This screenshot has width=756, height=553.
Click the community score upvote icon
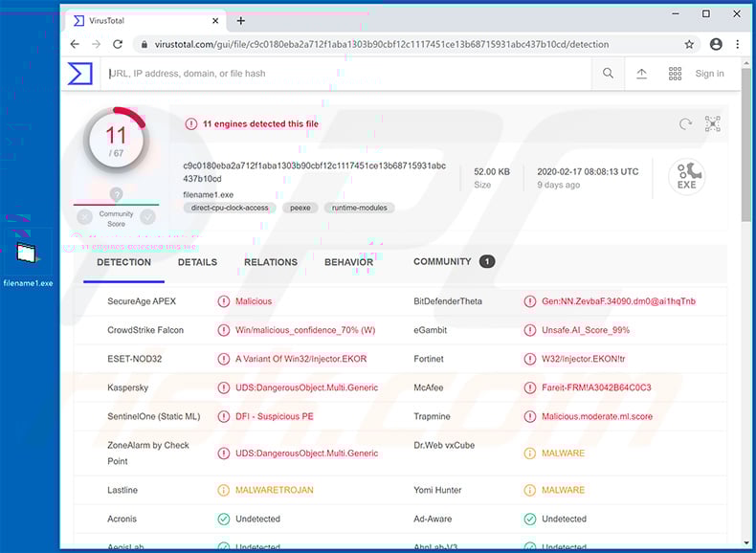point(147,217)
